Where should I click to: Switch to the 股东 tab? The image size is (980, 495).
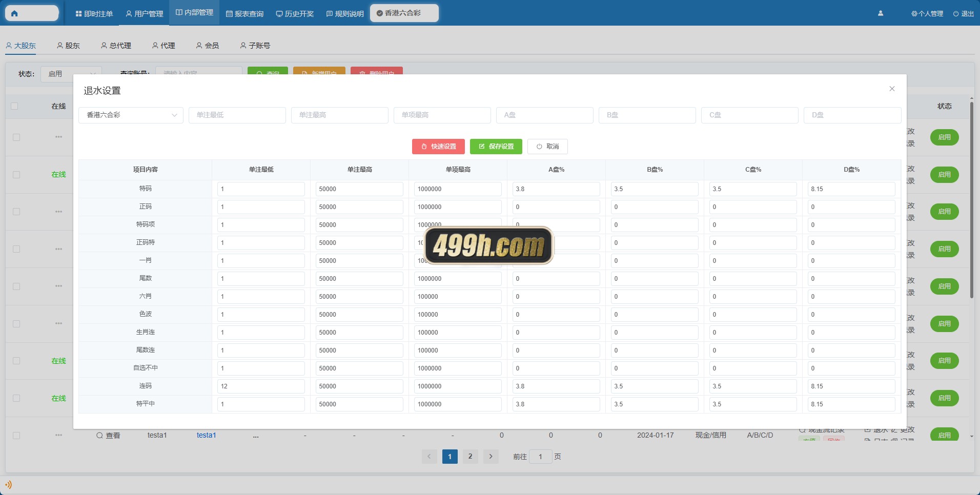pyautogui.click(x=69, y=46)
